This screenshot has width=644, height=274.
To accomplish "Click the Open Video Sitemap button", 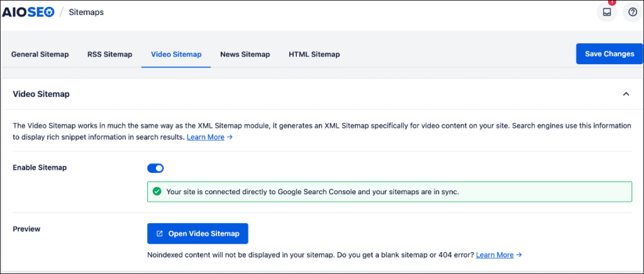I will click(x=198, y=233).
